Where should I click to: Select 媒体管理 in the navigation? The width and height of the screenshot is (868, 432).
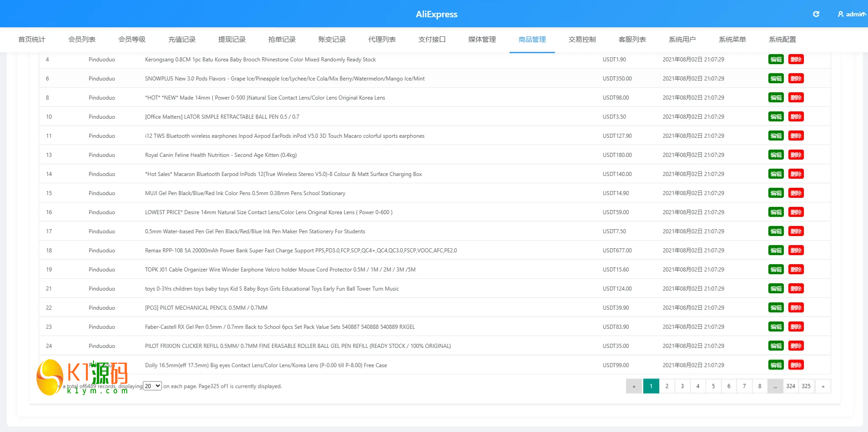pos(482,40)
